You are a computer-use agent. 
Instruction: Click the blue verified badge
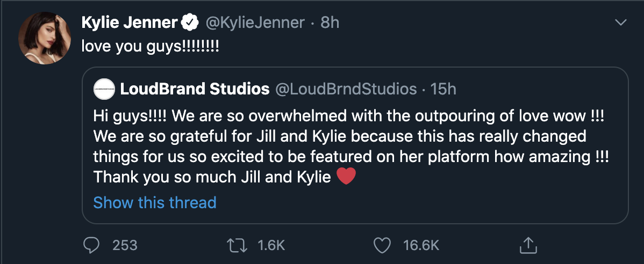coord(189,23)
